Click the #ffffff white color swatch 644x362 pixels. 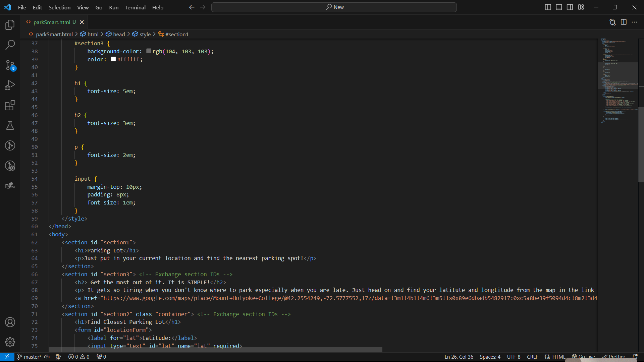pyautogui.click(x=113, y=59)
